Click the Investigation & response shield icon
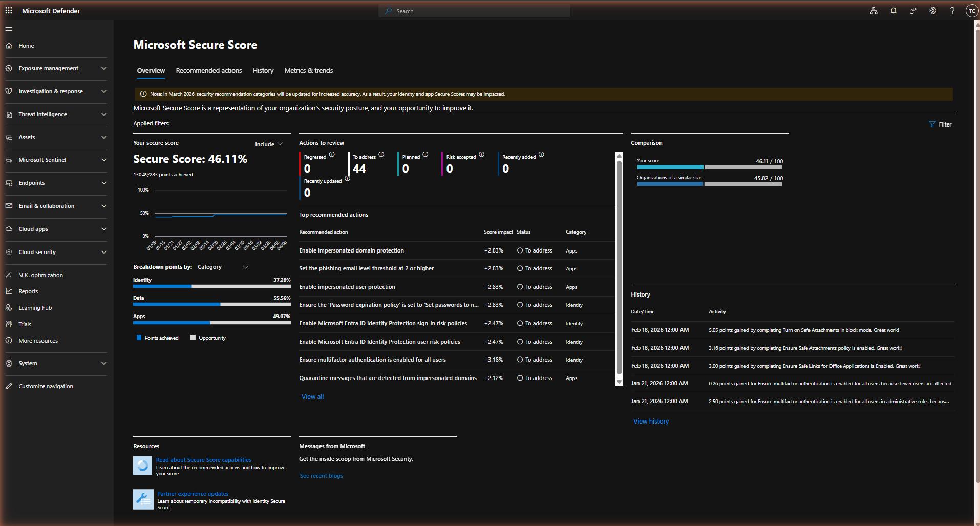This screenshot has width=980, height=526. coord(9,91)
